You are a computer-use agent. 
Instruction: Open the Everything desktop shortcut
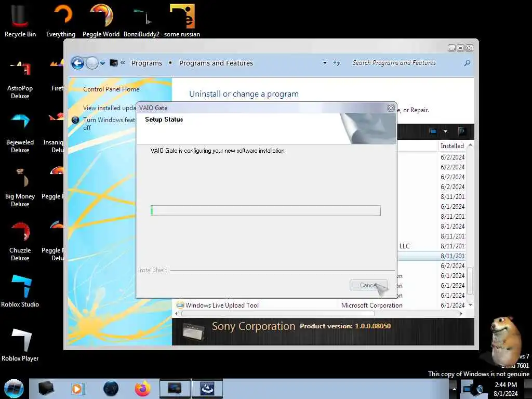61,20
